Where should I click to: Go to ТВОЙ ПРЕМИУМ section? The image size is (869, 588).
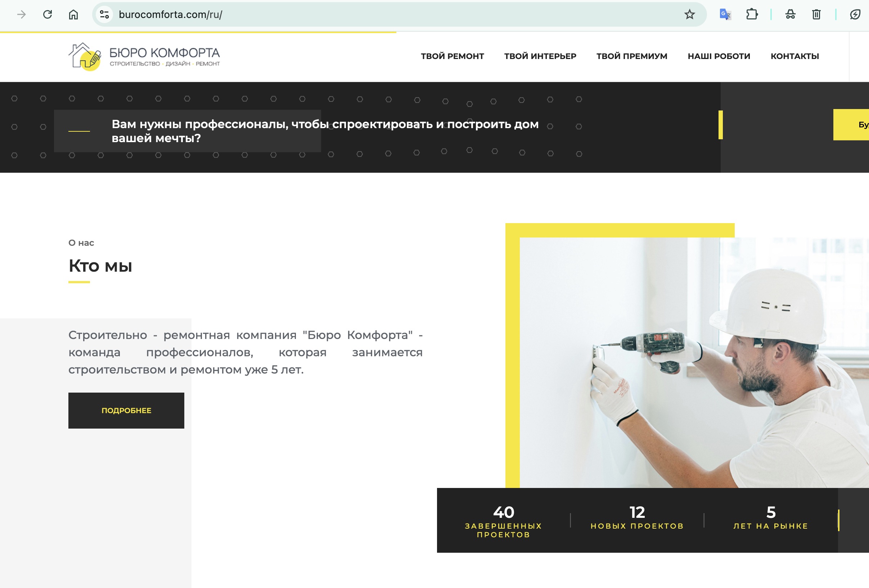[631, 56]
